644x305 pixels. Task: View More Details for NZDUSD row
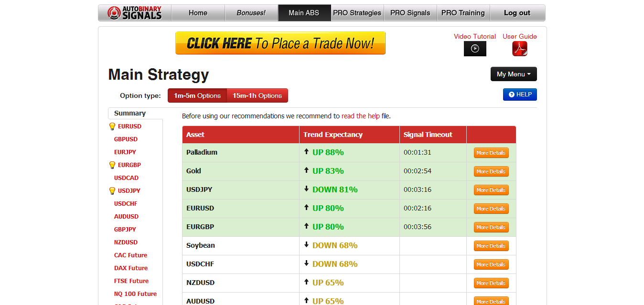(491, 283)
